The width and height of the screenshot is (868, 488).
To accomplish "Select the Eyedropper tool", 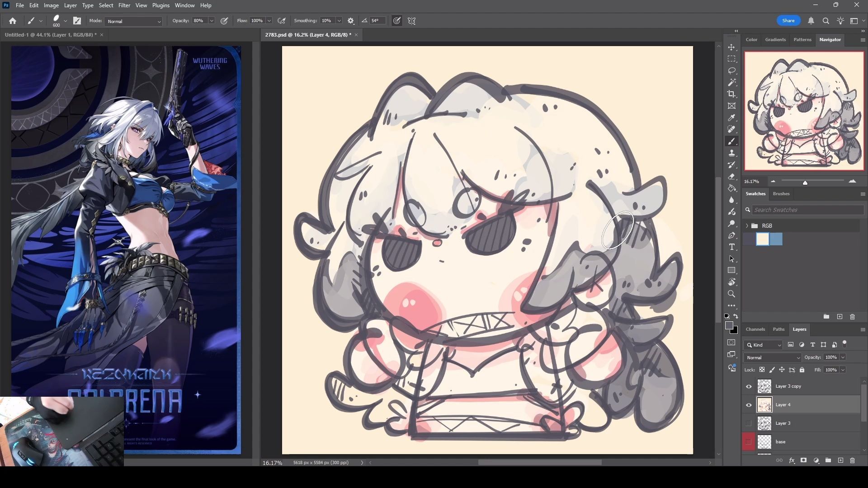I will 731,118.
